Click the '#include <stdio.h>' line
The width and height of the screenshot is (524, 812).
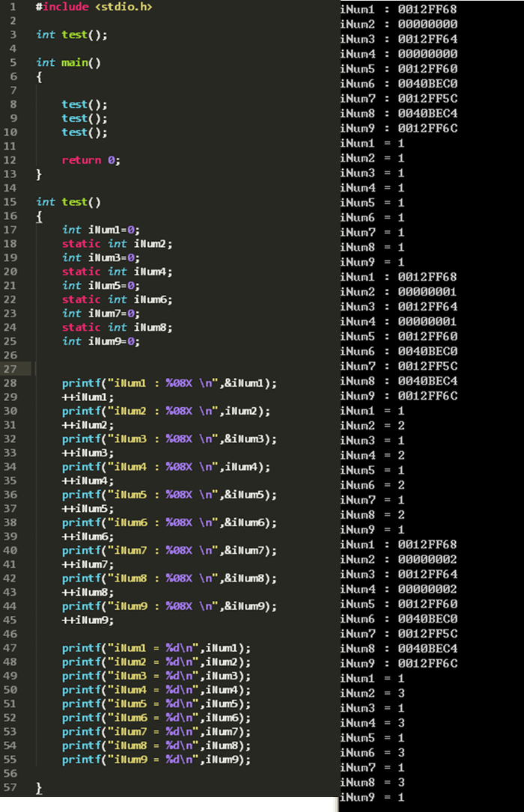coord(94,7)
